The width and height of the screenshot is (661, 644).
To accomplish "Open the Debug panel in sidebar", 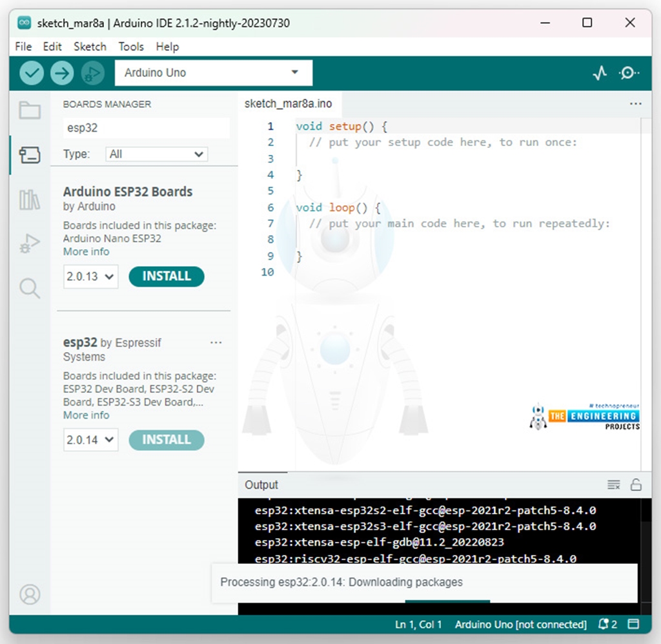I will click(x=30, y=244).
